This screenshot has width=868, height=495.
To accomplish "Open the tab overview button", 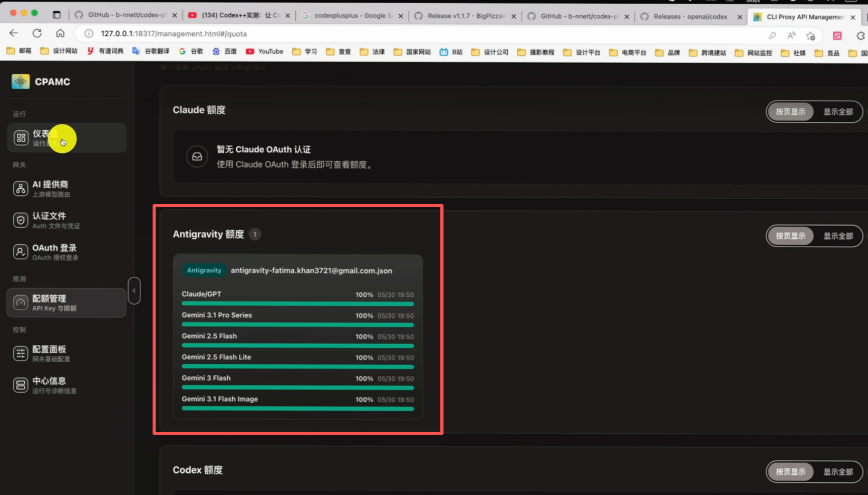I will point(56,15).
